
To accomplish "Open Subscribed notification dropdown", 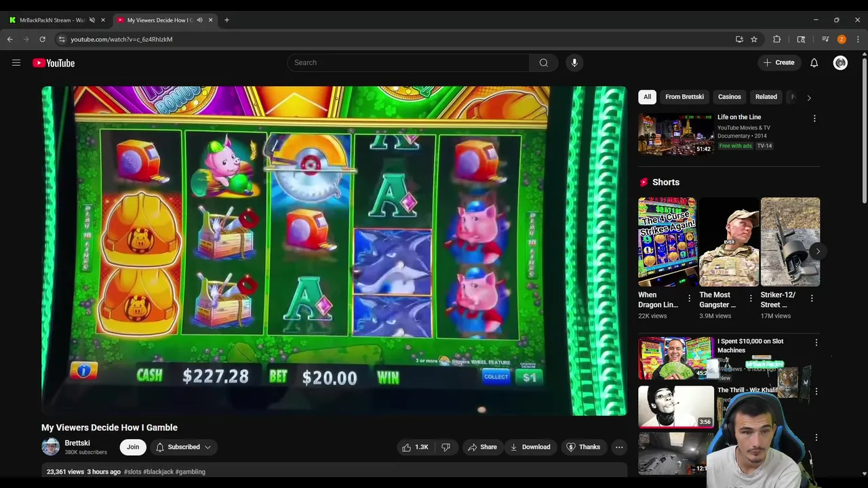I will click(184, 447).
